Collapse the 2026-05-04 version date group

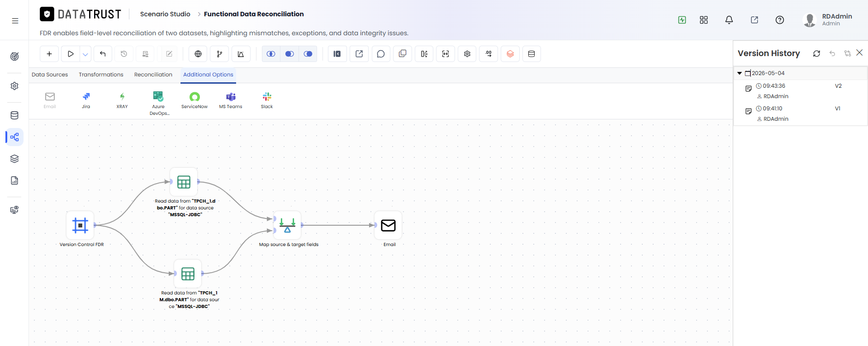[740, 73]
